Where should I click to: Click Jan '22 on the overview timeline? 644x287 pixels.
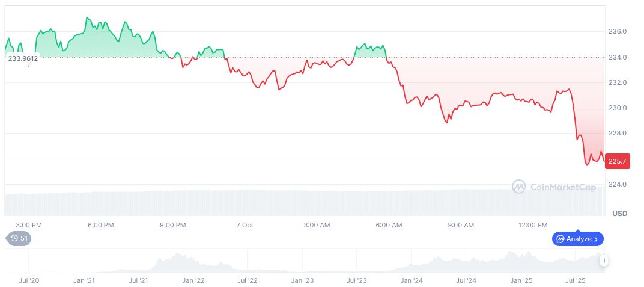point(193,280)
